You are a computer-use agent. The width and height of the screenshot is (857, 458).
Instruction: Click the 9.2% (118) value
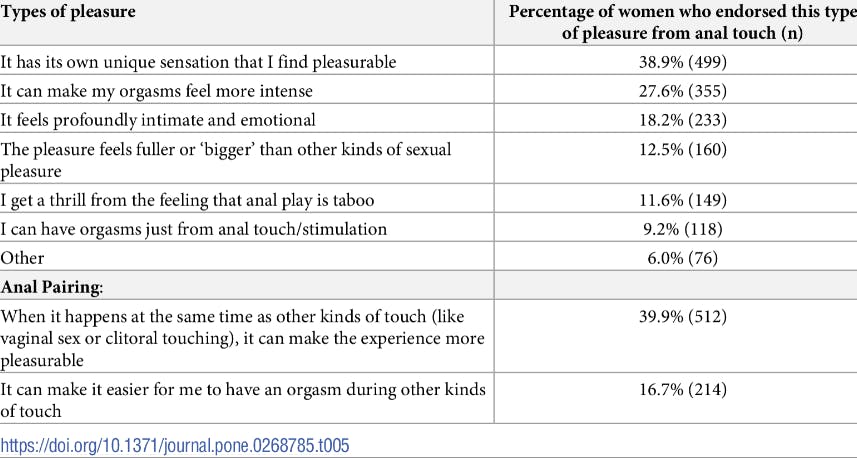coord(671,229)
